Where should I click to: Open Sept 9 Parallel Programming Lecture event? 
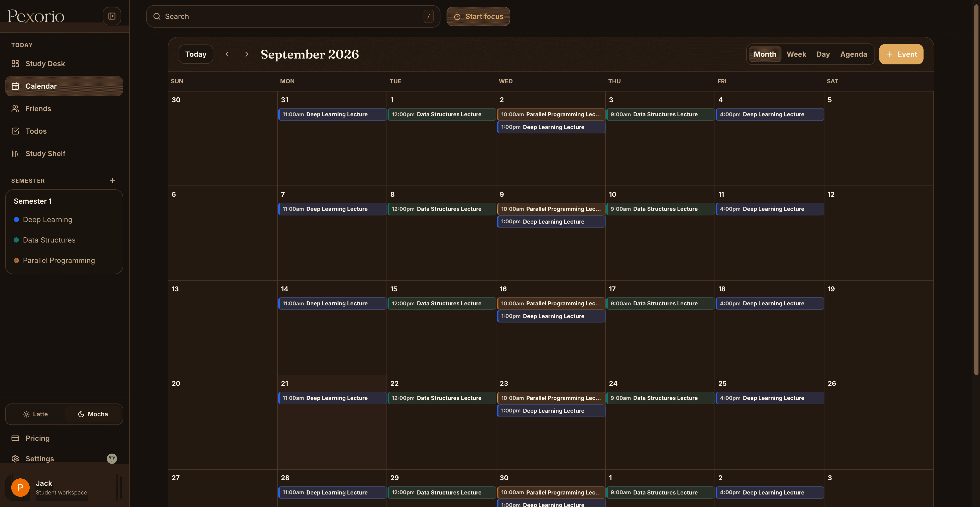pyautogui.click(x=551, y=209)
